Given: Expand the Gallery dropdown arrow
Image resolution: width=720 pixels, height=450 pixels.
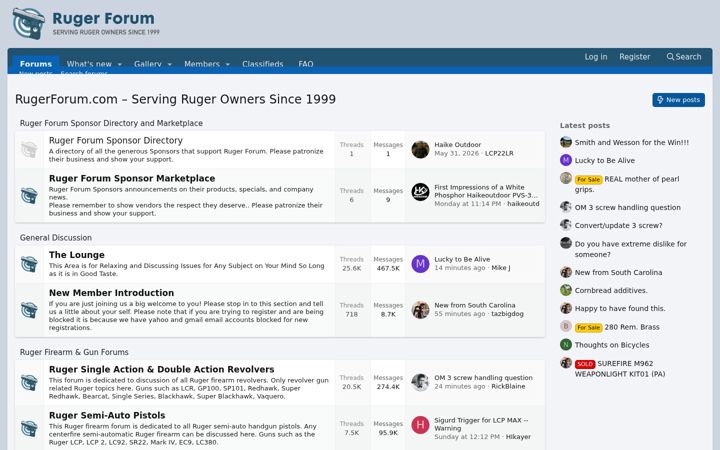Looking at the screenshot, I should 169,64.
